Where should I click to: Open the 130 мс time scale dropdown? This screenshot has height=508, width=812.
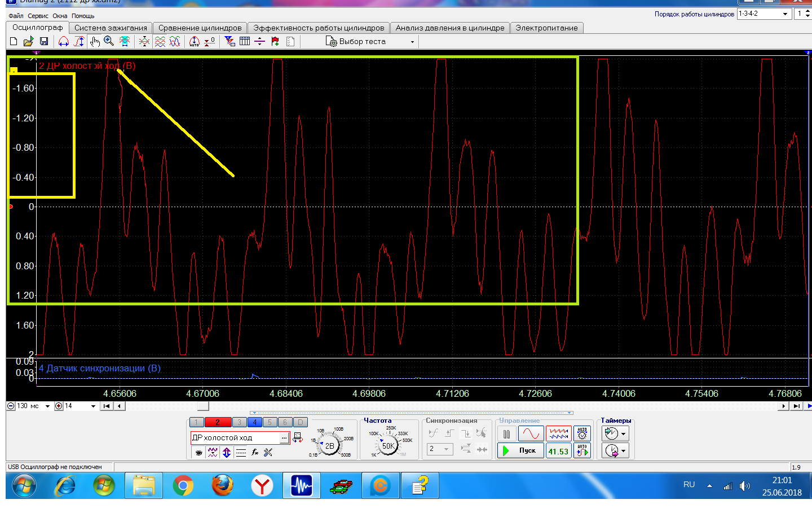pos(47,406)
